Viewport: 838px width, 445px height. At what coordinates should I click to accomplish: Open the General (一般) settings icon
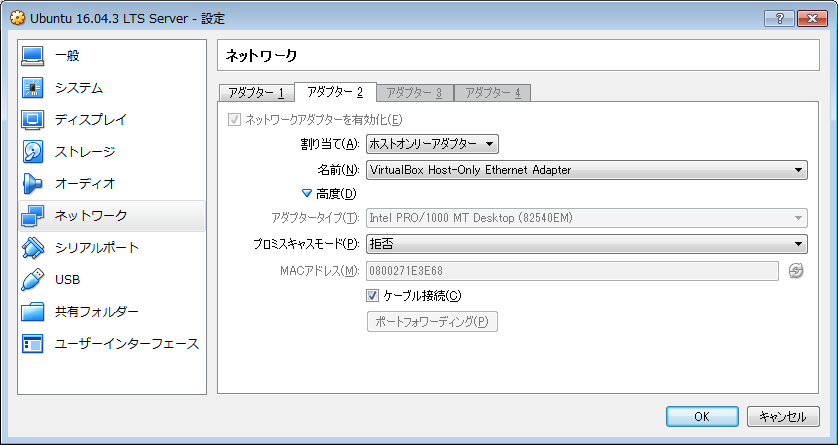(33, 56)
